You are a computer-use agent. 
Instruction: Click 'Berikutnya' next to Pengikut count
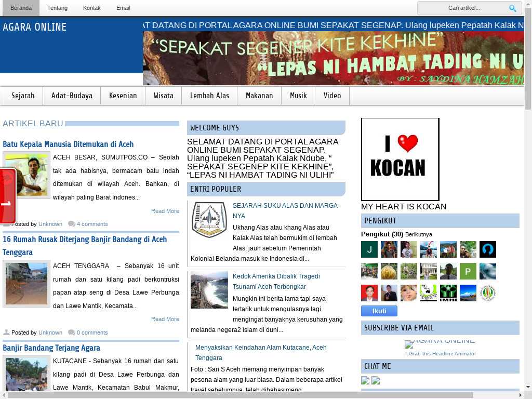pyautogui.click(x=418, y=234)
